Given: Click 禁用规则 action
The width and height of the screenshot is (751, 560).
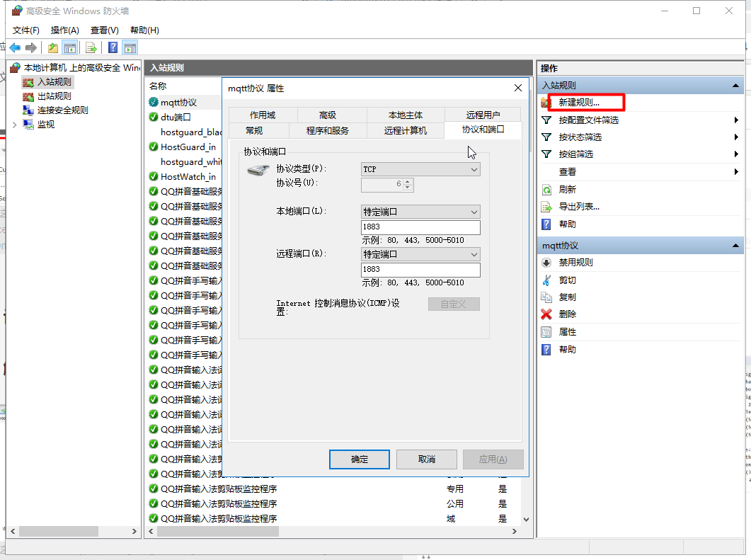Looking at the screenshot, I should coord(575,263).
